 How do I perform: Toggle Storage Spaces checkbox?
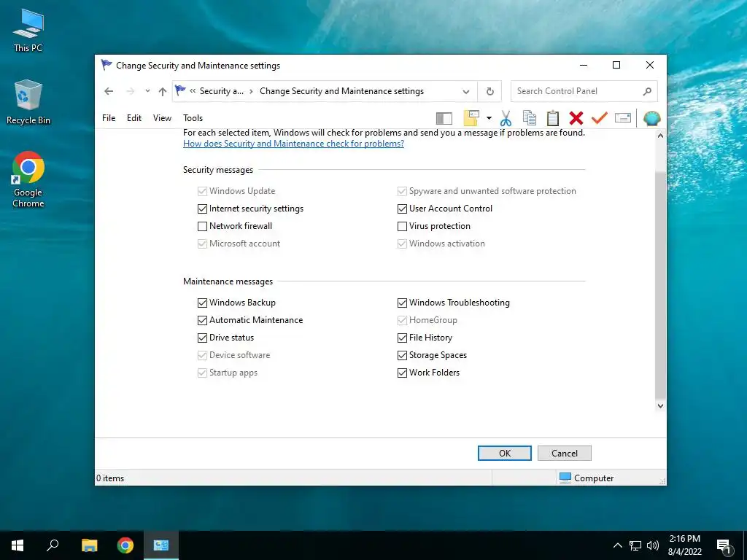coord(402,355)
